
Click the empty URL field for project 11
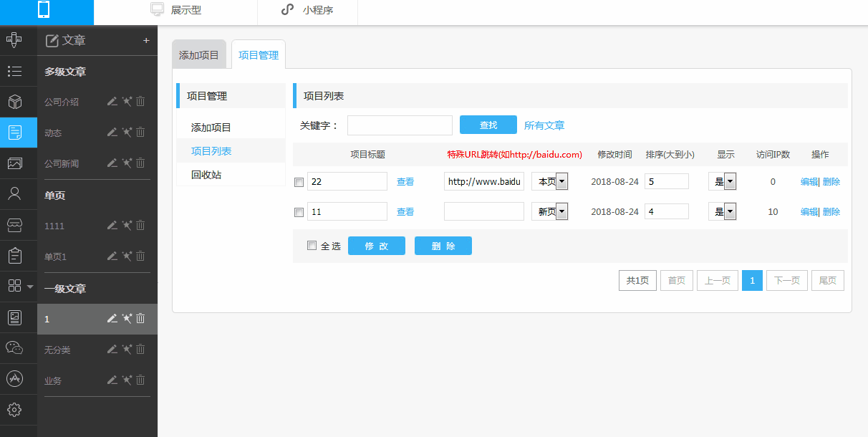tap(484, 211)
